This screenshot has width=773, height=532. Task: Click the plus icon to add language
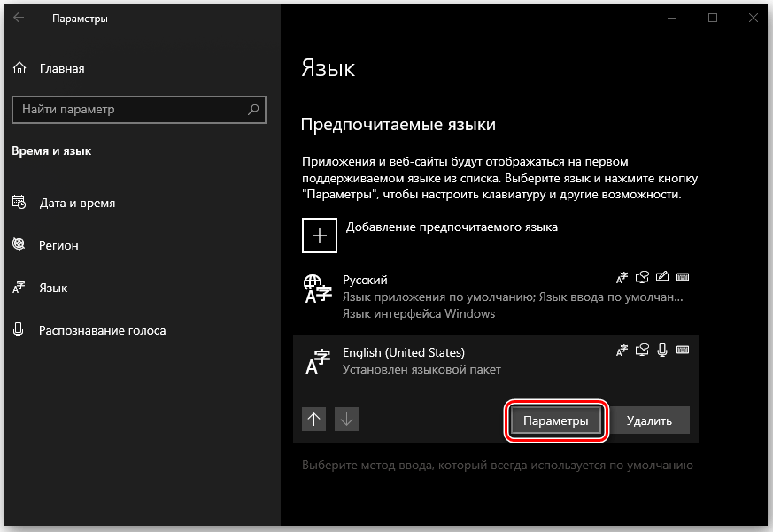coord(320,235)
